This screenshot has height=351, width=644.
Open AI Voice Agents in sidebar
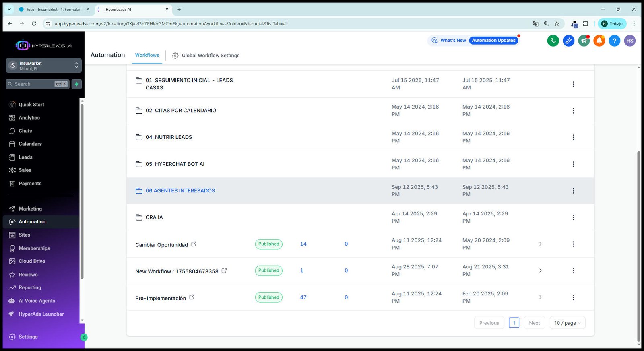(37, 301)
